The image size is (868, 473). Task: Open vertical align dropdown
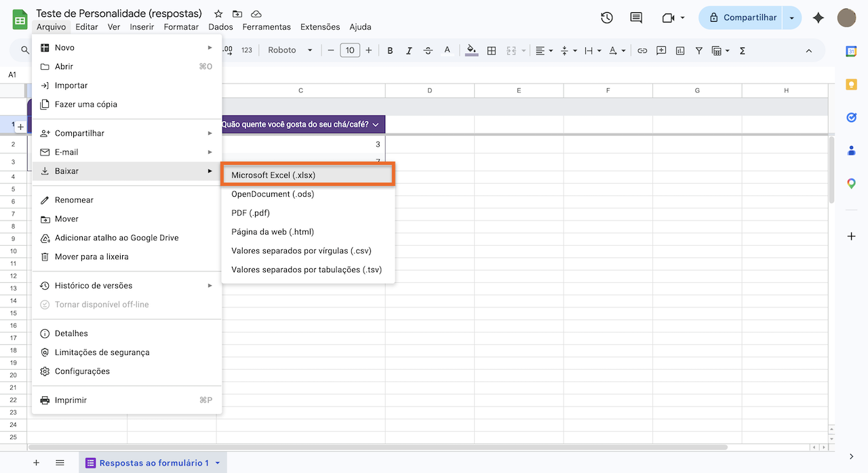coord(569,50)
